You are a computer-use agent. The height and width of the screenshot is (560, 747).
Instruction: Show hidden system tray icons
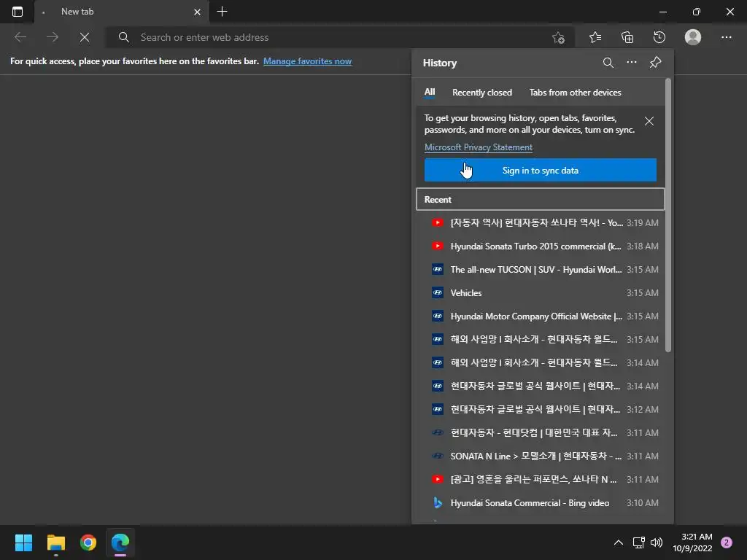tap(619, 542)
